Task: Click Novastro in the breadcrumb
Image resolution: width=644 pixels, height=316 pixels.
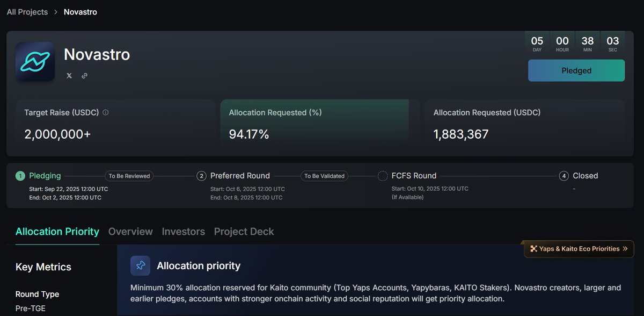Action: 80,12
